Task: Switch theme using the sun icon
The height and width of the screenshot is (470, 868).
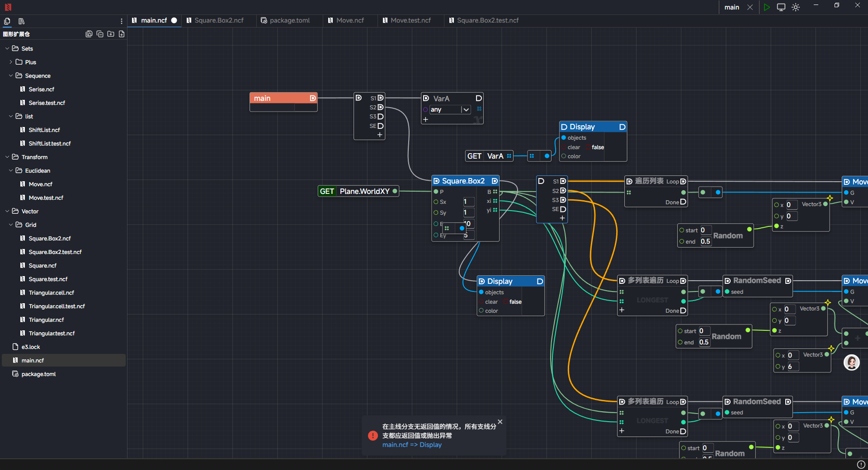Action: click(x=796, y=7)
